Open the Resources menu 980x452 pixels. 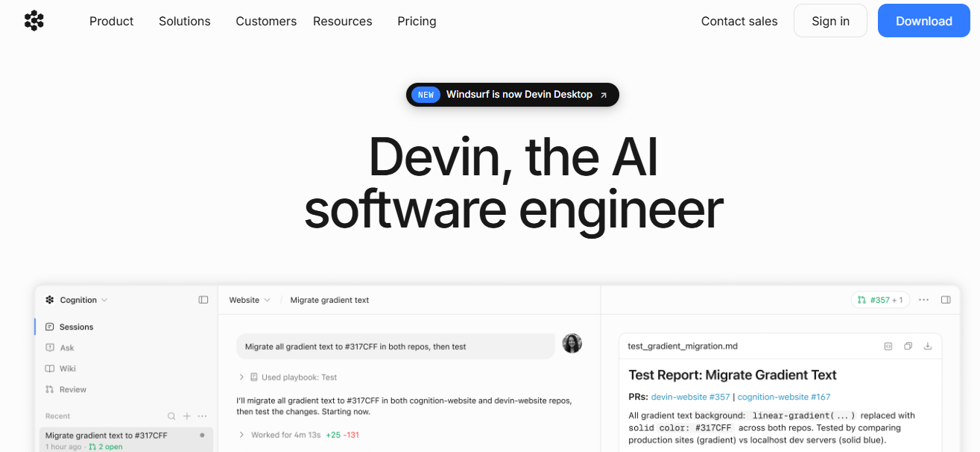click(x=343, y=21)
